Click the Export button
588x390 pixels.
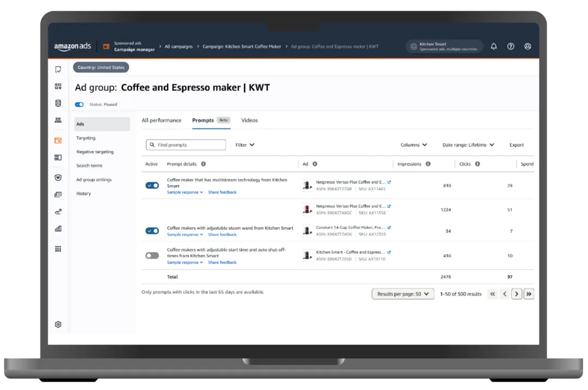516,145
